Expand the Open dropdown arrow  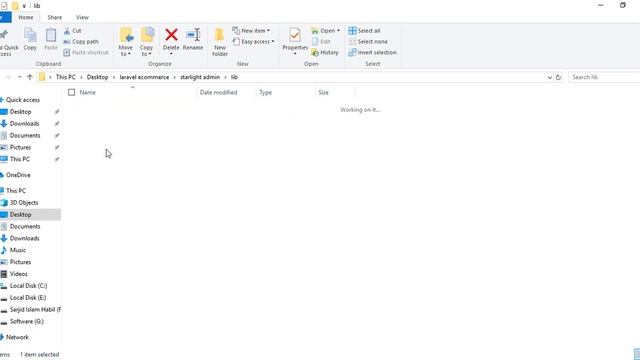coord(338,31)
